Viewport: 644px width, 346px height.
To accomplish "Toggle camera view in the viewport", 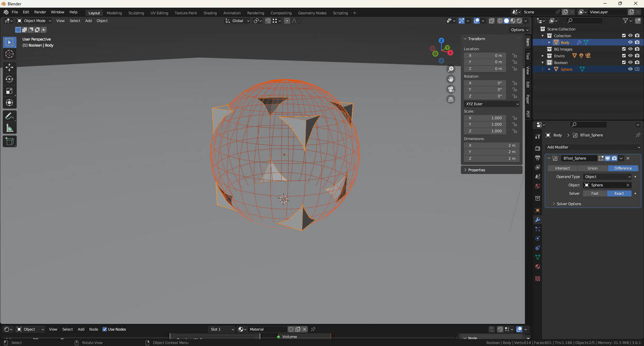I will 451,89.
